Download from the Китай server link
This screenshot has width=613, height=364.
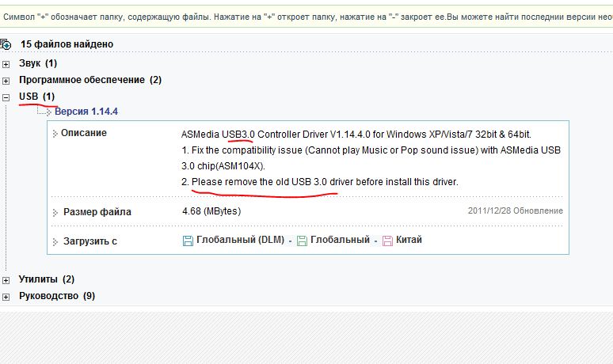409,240
